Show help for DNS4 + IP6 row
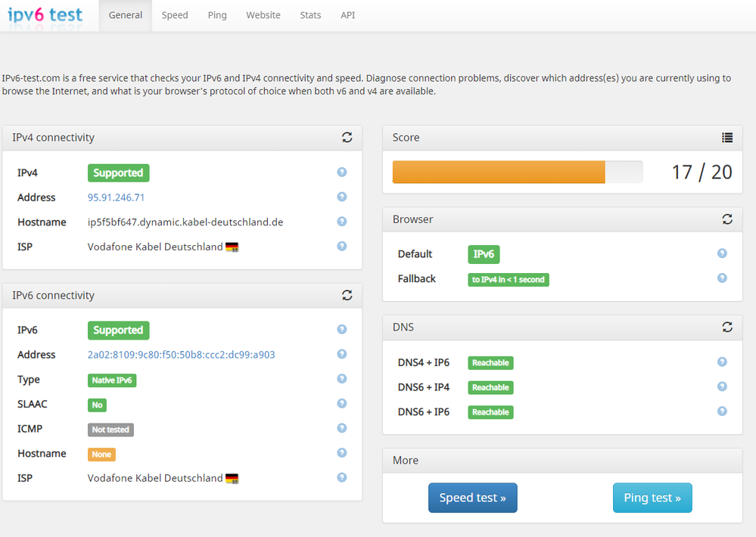Viewport: 756px width, 537px height. pyautogui.click(x=722, y=362)
